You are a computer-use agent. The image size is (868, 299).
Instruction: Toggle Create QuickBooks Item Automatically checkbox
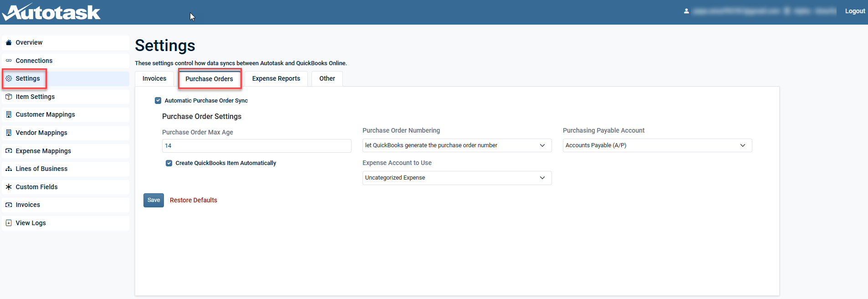pos(169,163)
